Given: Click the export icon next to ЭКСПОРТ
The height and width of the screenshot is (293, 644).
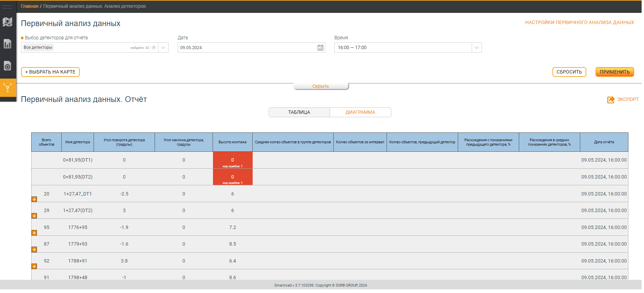Looking at the screenshot, I should [611, 100].
